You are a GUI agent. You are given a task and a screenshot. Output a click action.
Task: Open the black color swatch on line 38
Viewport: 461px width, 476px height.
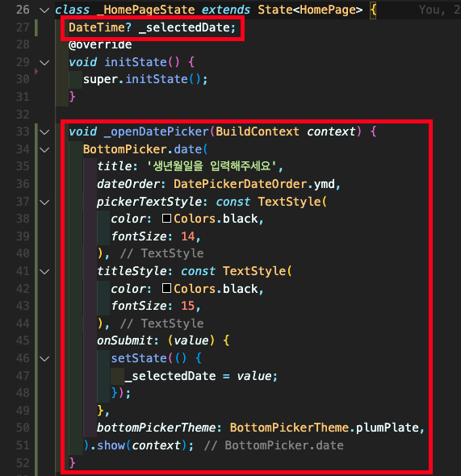[x=166, y=219]
